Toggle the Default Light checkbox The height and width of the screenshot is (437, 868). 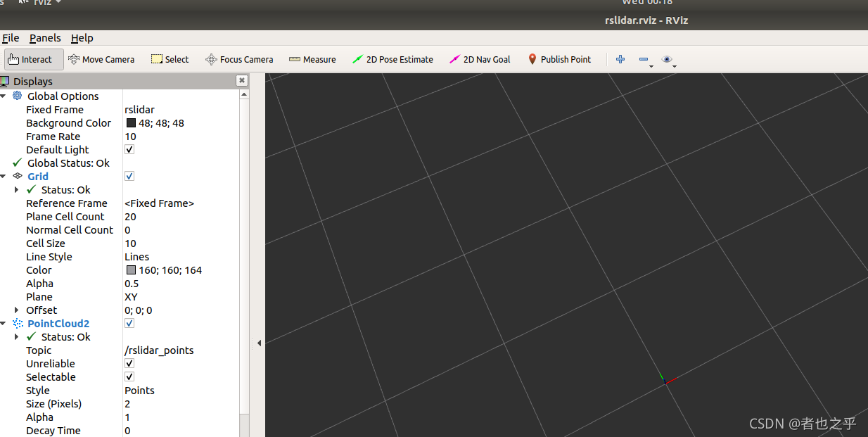(129, 149)
